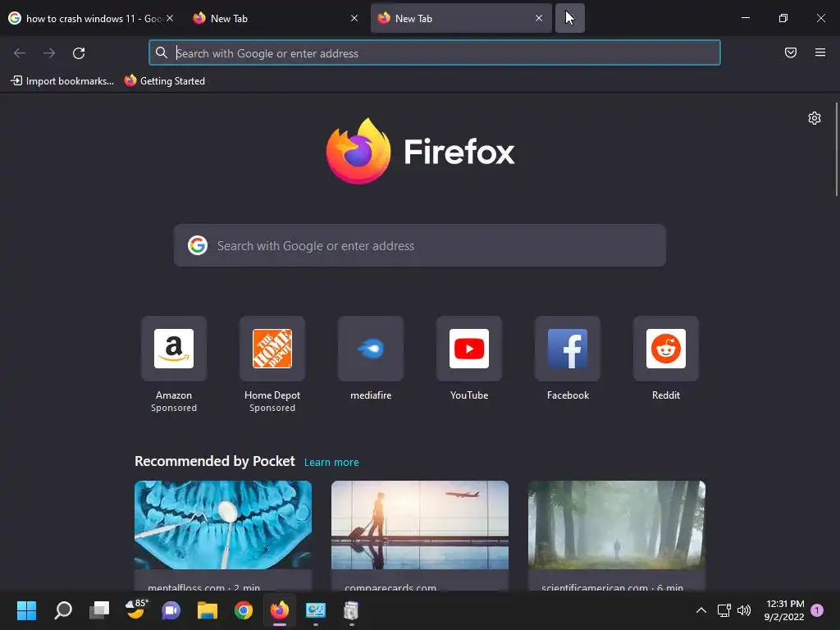Open the Windows Start menu
The height and width of the screenshot is (630, 840).
point(26,610)
